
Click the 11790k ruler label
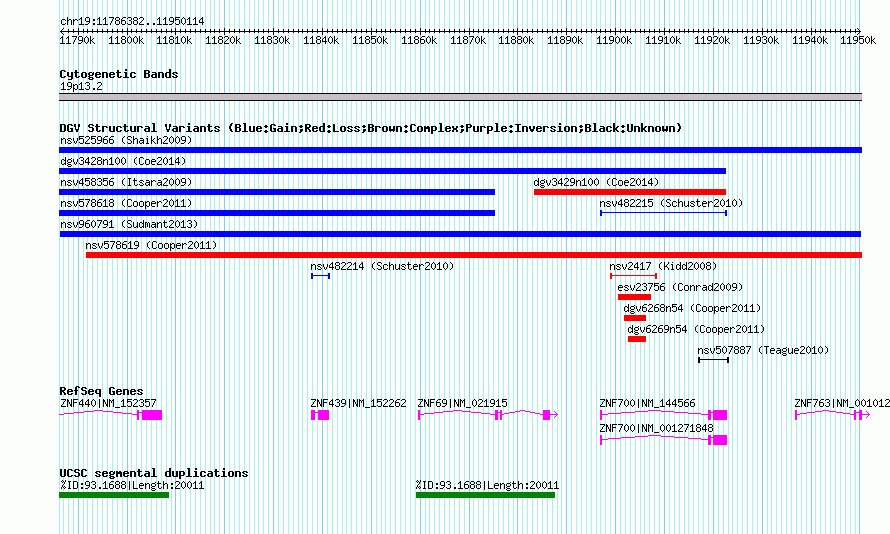77,40
